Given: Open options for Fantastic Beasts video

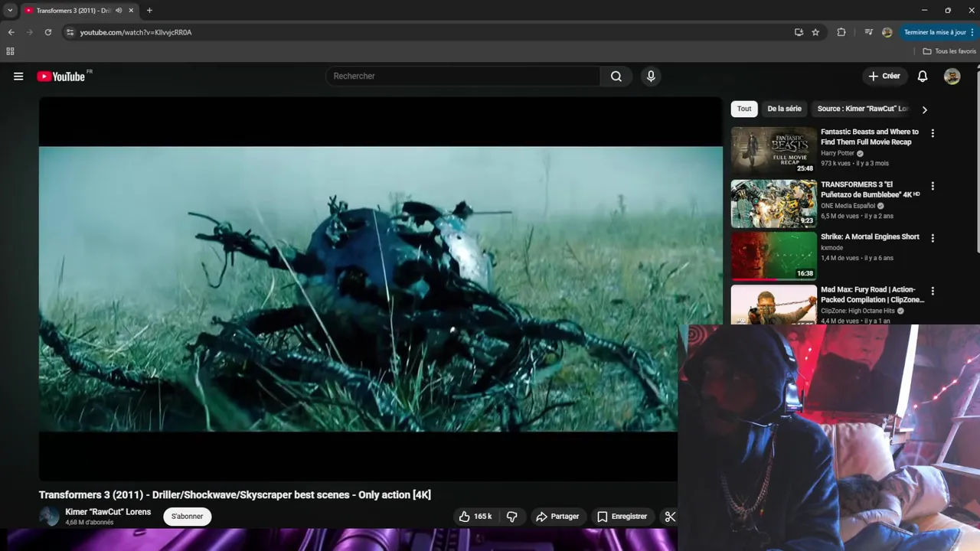Looking at the screenshot, I should [933, 133].
